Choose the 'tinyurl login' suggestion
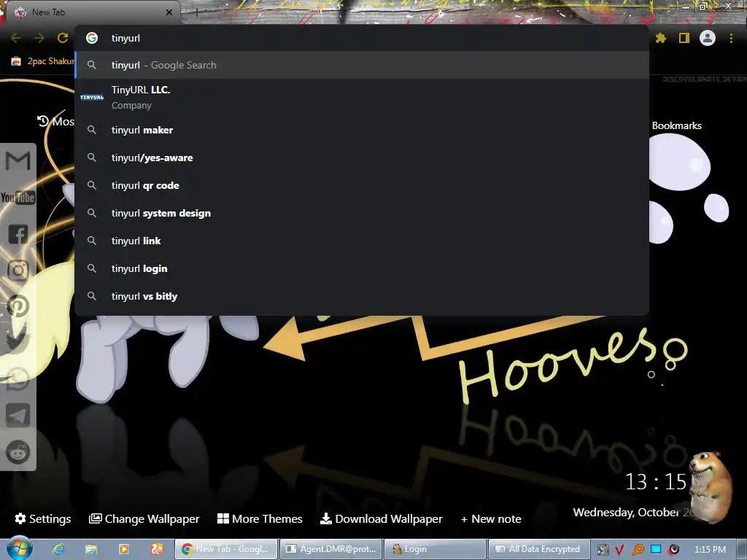 362,268
